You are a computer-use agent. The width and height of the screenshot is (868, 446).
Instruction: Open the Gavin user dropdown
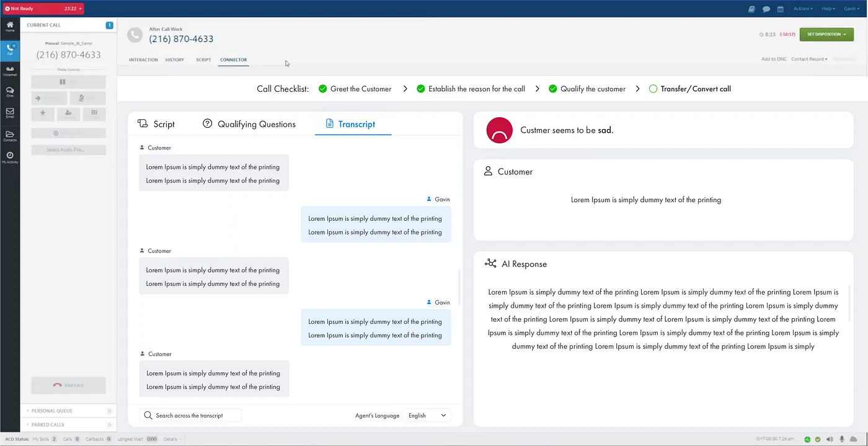[852, 9]
